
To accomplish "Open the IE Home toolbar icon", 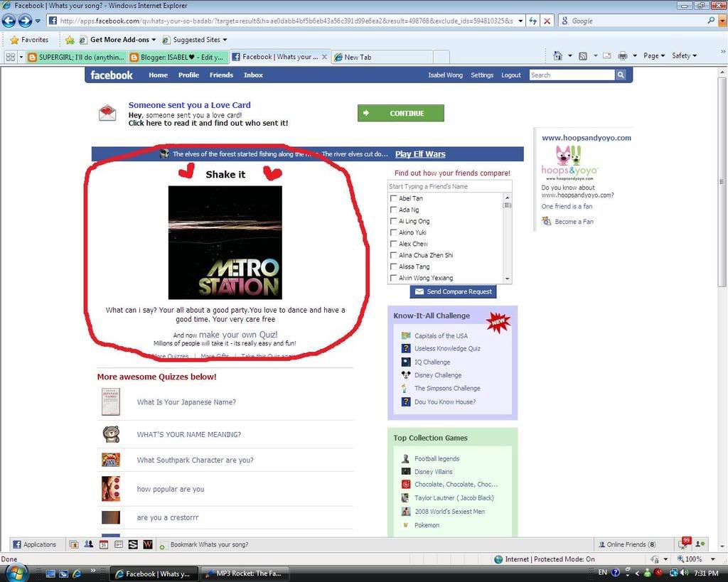I will [558, 55].
